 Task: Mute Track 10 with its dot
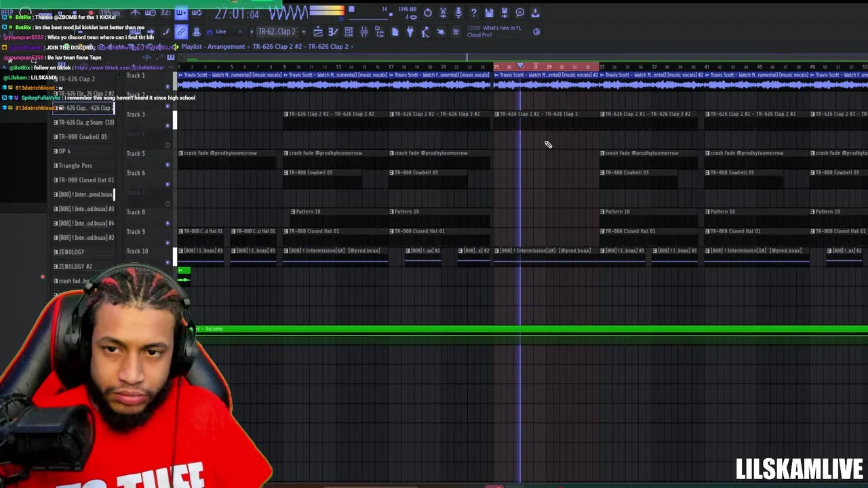click(167, 262)
